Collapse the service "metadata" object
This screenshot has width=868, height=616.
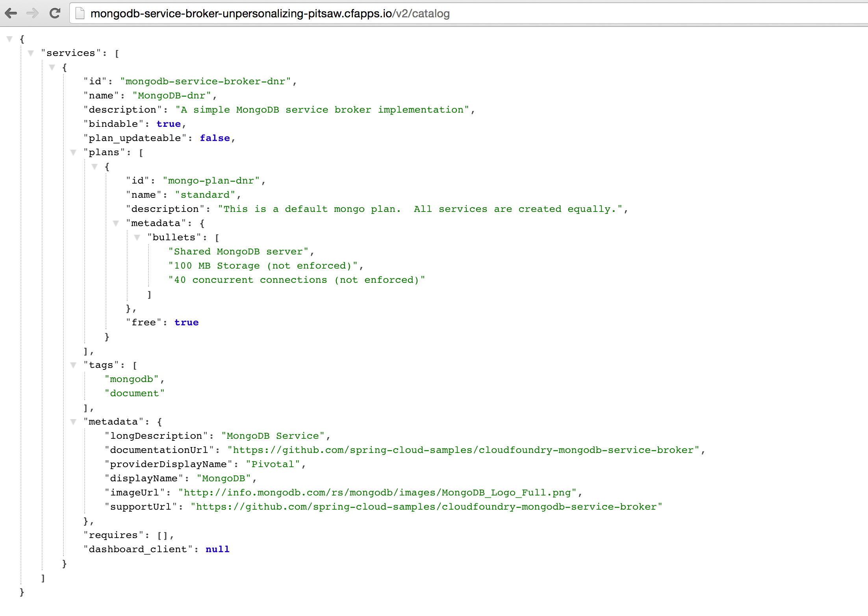pyautogui.click(x=73, y=422)
